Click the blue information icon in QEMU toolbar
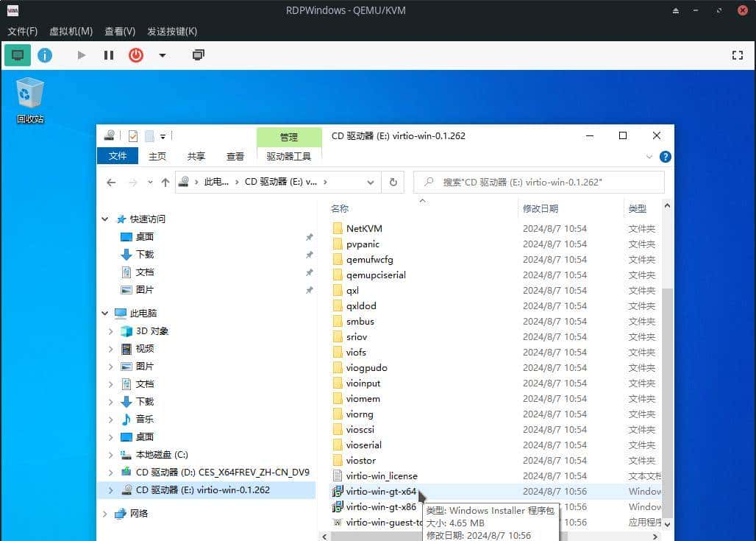The width and height of the screenshot is (756, 541). [x=45, y=54]
